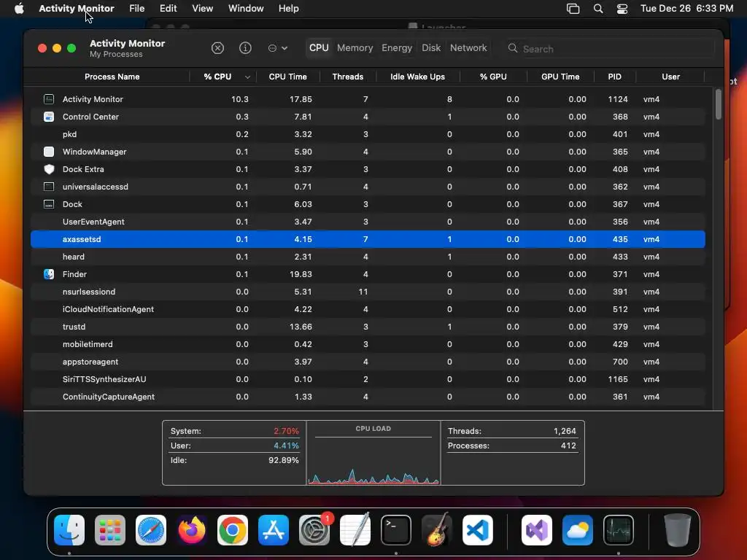Open the Apple menu
The height and width of the screenshot is (560, 747).
click(x=19, y=9)
